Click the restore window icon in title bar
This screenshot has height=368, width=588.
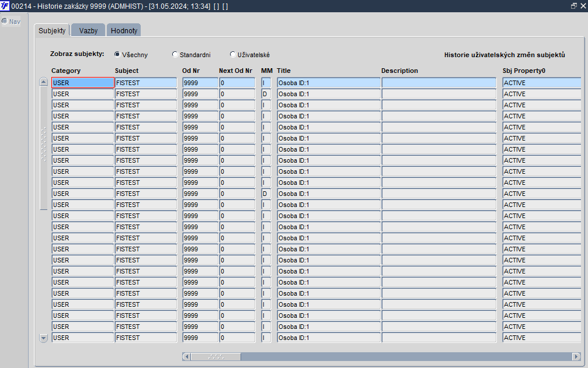(x=574, y=6)
